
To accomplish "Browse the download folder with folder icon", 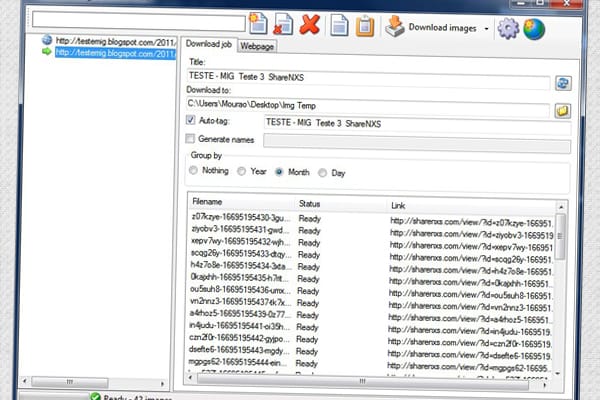I will (562, 111).
